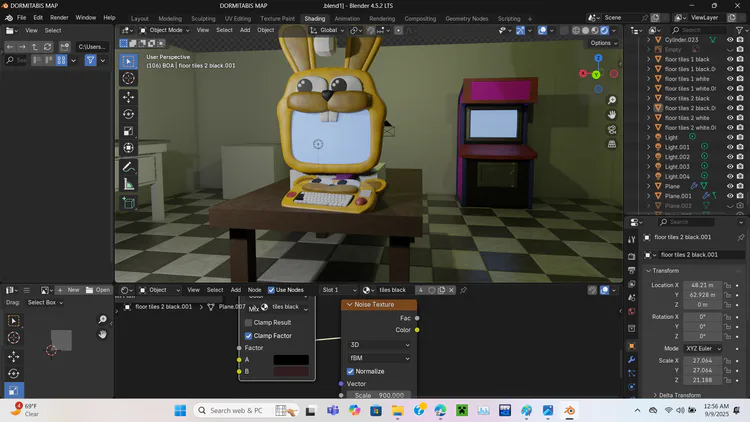Open the Modifiers wrench properties tab

631,360
